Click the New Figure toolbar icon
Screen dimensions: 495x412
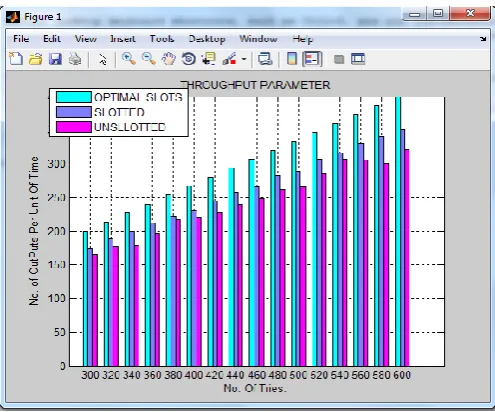[16, 59]
